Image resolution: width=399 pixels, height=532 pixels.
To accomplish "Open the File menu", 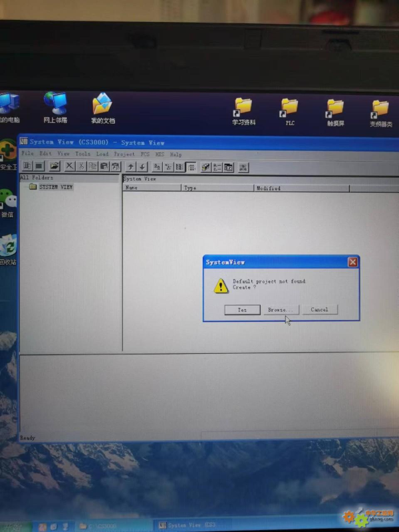I will tap(27, 154).
